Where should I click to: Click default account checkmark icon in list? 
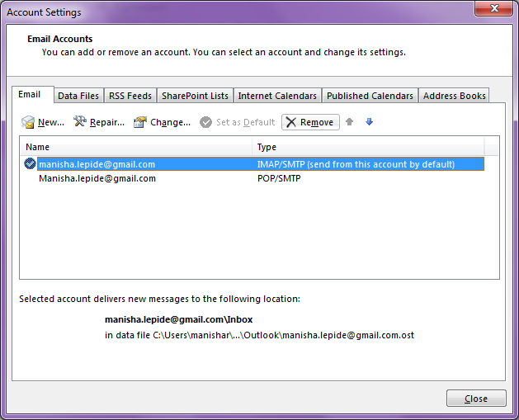coord(30,163)
